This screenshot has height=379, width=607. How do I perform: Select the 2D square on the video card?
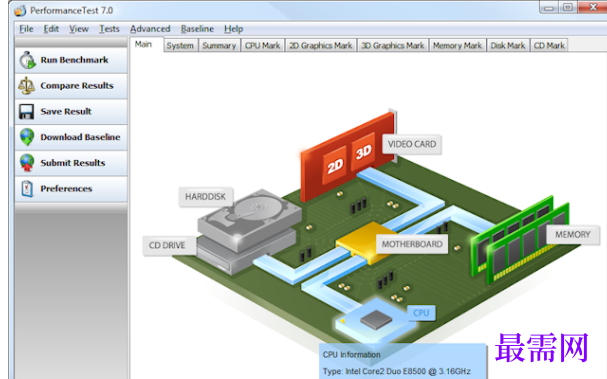(x=334, y=166)
